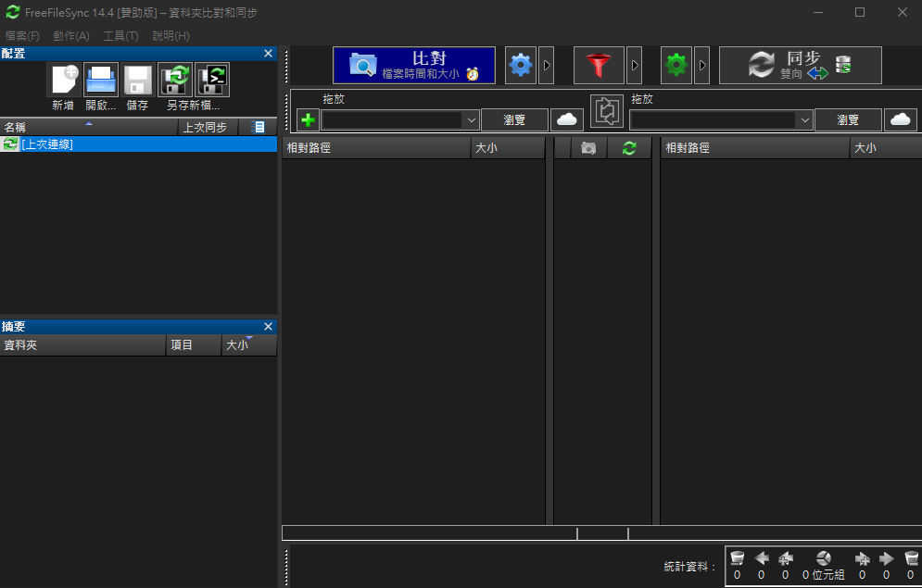Click the right folder path input field
Viewport: 922px width, 588px height.
click(713, 119)
